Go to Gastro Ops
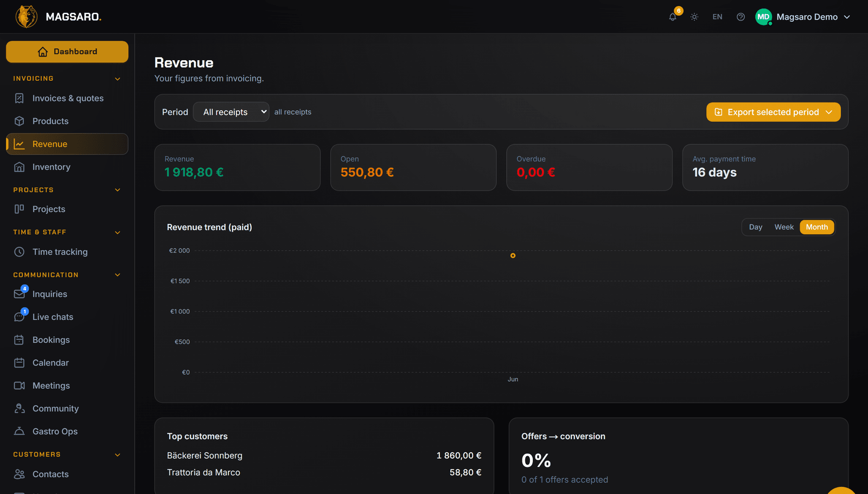Screen dimensions: 868x494 (x=67, y=431)
